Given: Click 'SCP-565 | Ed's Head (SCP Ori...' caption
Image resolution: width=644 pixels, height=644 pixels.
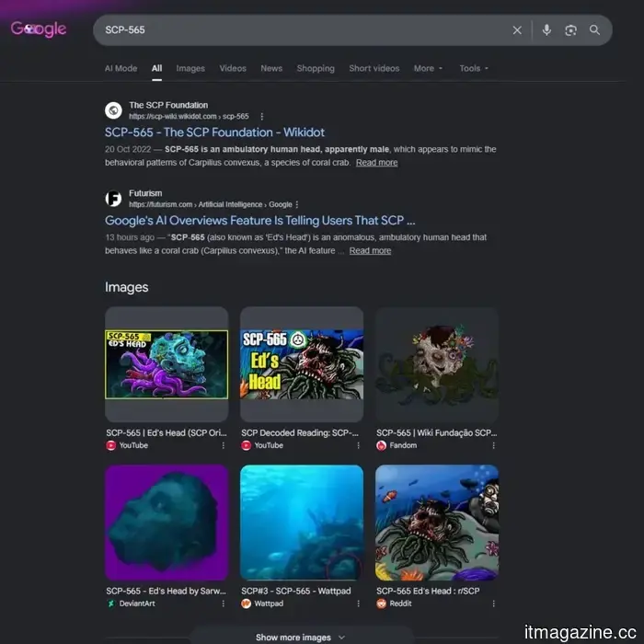Looking at the screenshot, I should 167,433.
